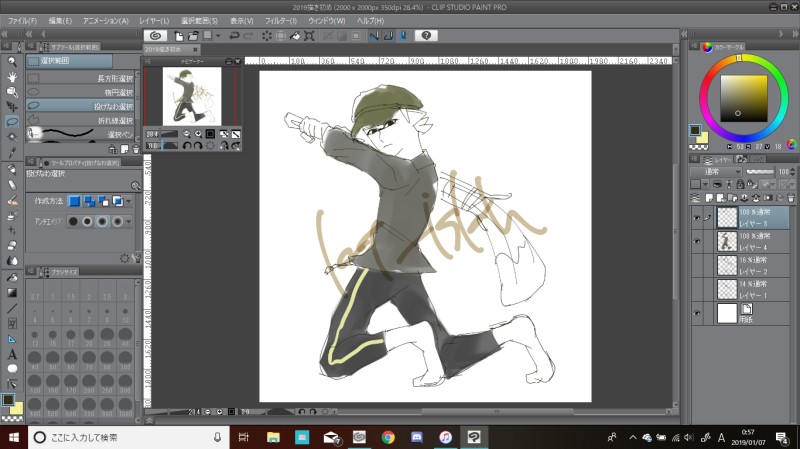Screen dimensions: 800x449
Task: Open layer panel menu icon
Action: (694, 159)
